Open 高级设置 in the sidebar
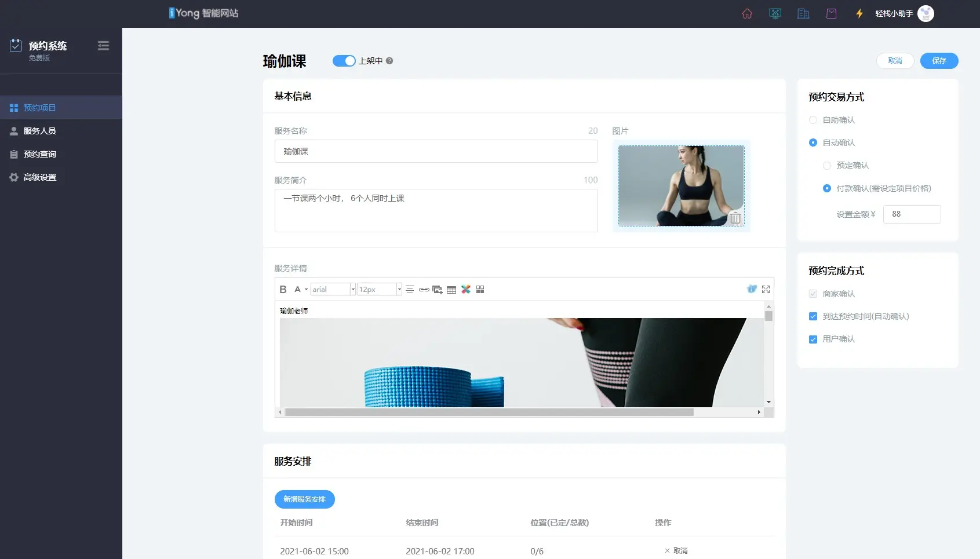Viewport: 980px width, 559px height. coord(39,177)
